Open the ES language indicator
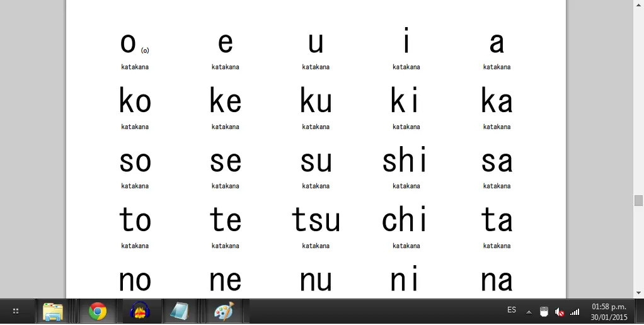This screenshot has width=644, height=325. (x=511, y=310)
